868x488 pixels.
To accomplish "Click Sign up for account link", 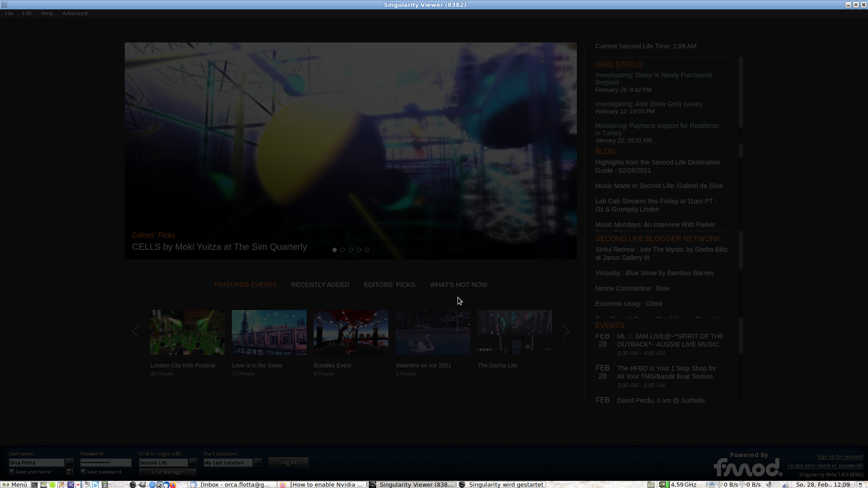I will [840, 456].
